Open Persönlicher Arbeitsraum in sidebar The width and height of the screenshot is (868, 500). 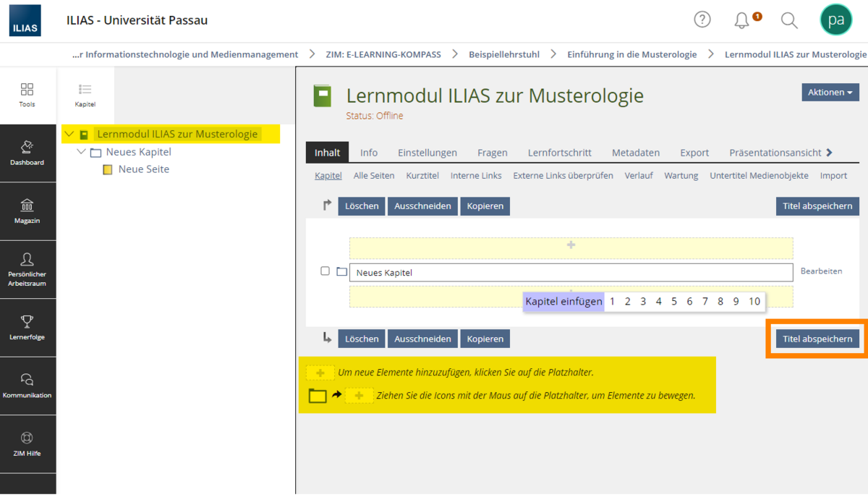(27, 269)
